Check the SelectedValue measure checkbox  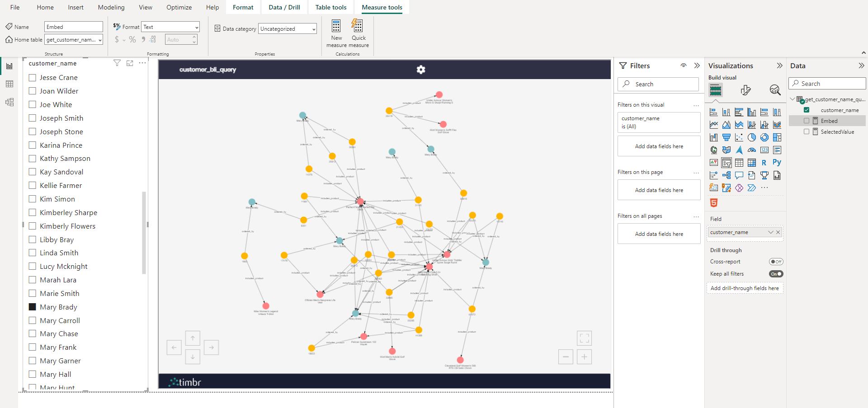807,131
